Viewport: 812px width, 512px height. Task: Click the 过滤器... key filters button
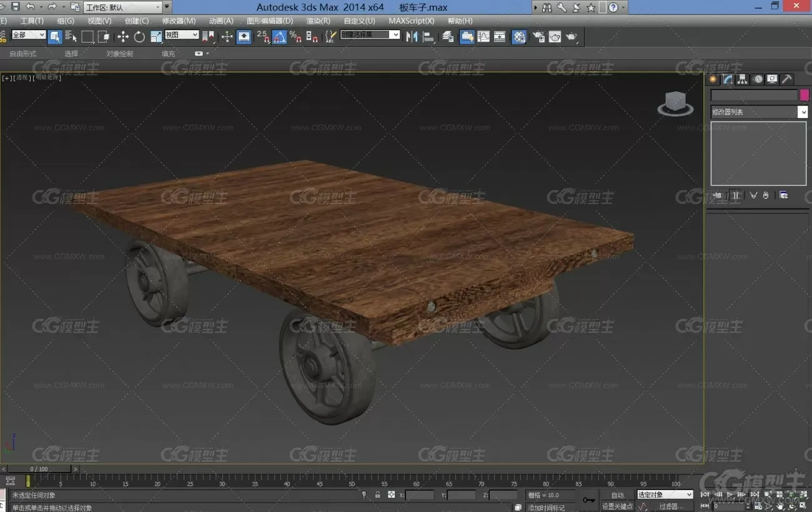(x=671, y=506)
